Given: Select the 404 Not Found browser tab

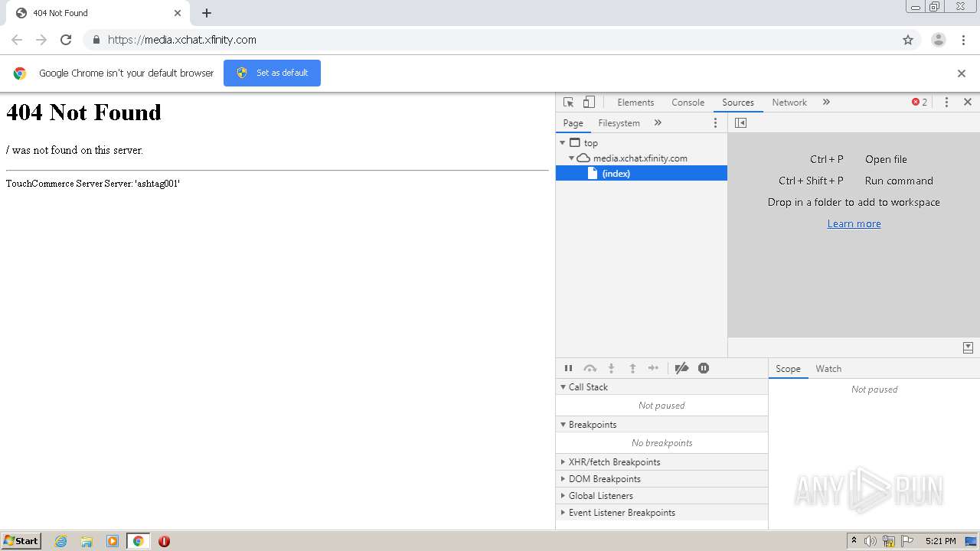Looking at the screenshot, I should coord(100,13).
